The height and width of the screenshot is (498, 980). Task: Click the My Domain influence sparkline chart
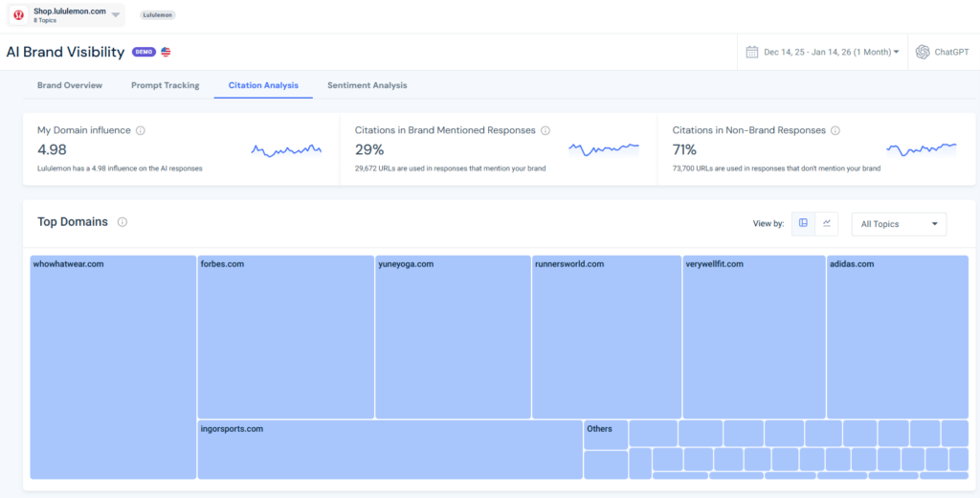[x=286, y=150]
